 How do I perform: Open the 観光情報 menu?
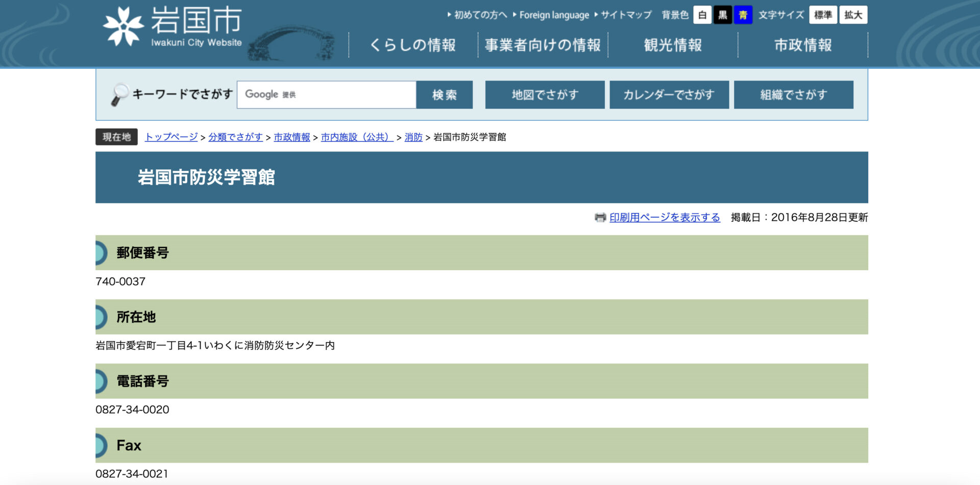pyautogui.click(x=673, y=45)
